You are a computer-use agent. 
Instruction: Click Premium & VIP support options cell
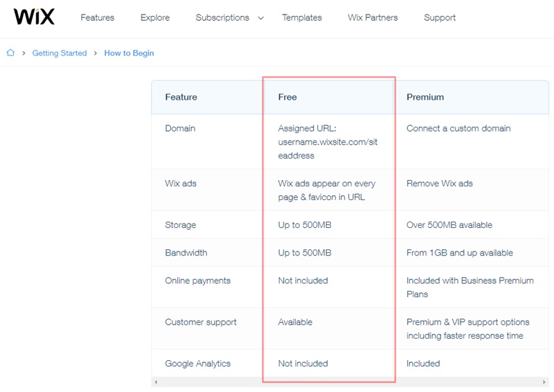(468, 329)
